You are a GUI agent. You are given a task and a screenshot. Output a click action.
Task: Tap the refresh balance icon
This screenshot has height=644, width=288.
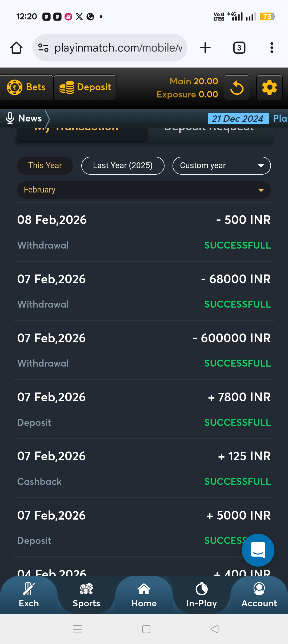237,88
